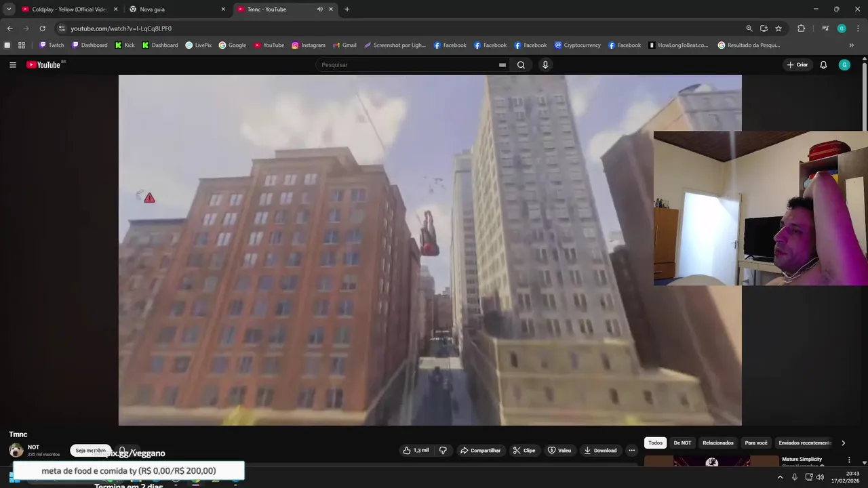The height and width of the screenshot is (488, 868).
Task: Open the HowLongToBeat bookmark
Action: [678, 45]
